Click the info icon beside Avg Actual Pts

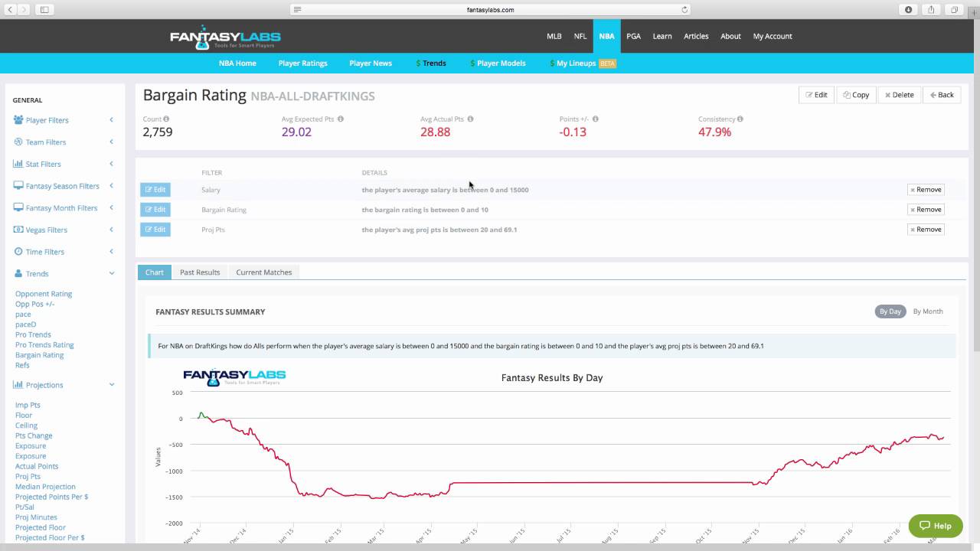[470, 119]
